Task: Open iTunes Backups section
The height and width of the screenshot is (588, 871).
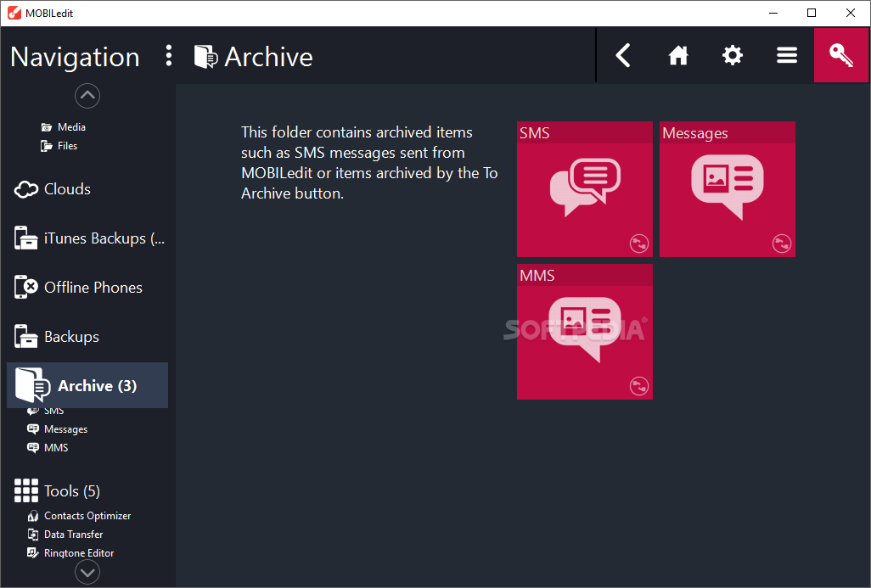Action: (89, 238)
